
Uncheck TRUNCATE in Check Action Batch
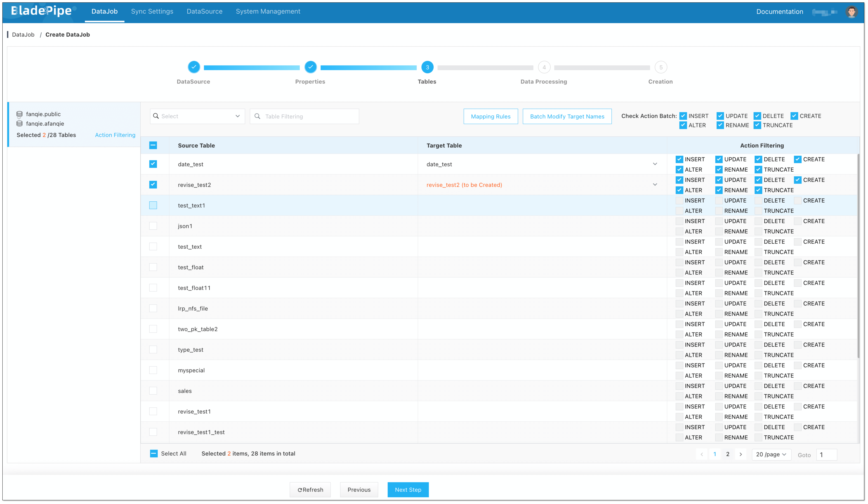[757, 125]
